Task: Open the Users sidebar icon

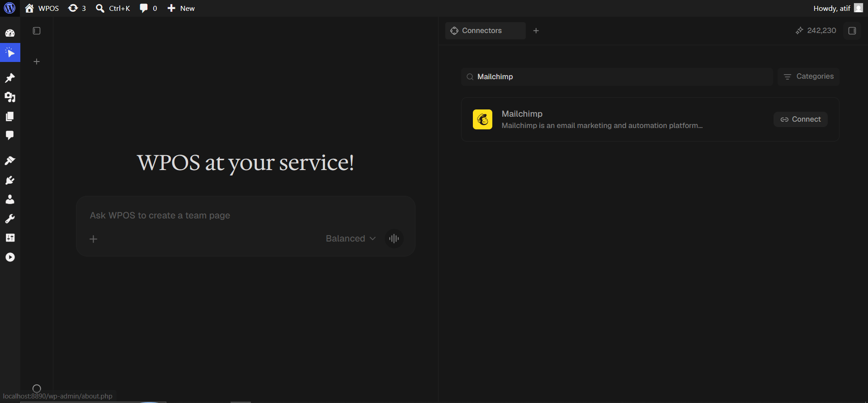Action: pos(10,199)
